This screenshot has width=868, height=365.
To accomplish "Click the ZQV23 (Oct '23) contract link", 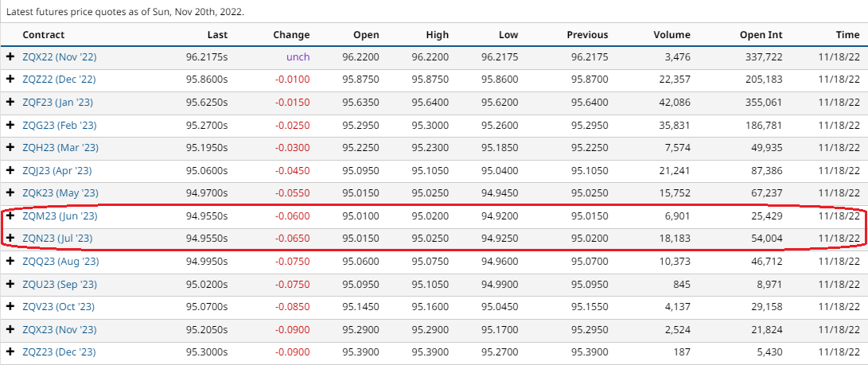I will pyautogui.click(x=60, y=307).
